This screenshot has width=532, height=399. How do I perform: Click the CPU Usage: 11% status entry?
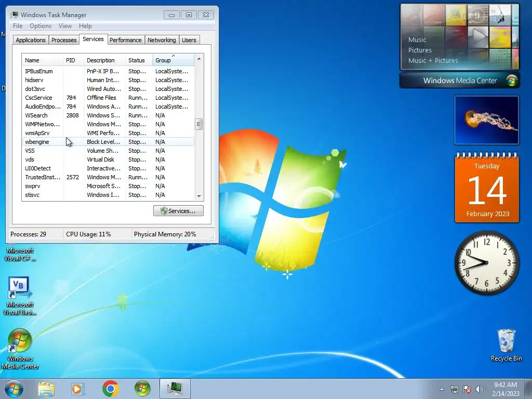88,234
